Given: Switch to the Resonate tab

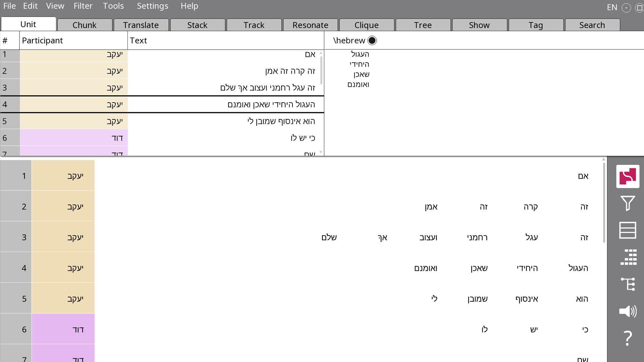Looking at the screenshot, I should coord(310,24).
